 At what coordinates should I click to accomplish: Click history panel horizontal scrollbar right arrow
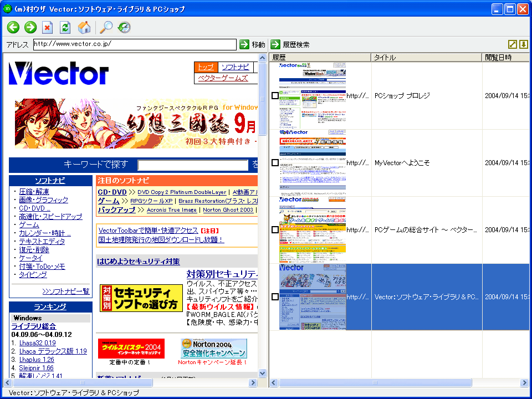click(525, 383)
